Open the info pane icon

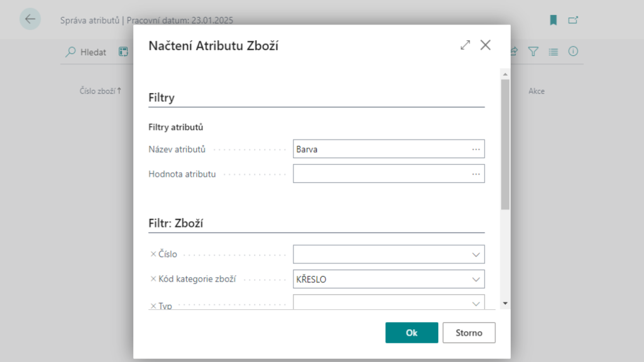click(573, 51)
